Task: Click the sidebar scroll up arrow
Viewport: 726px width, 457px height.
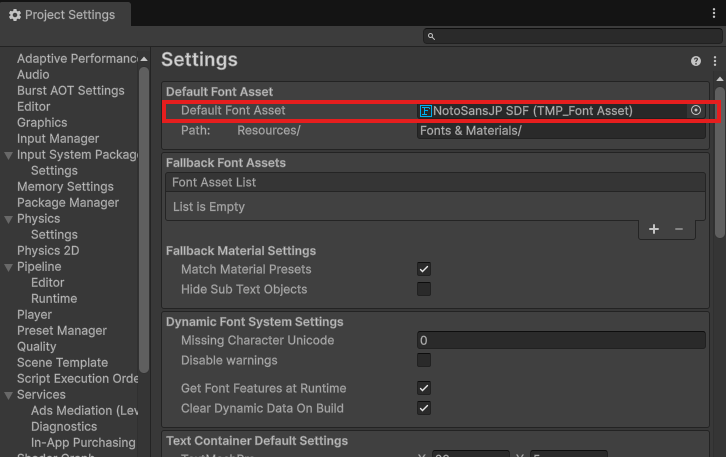Action: [144, 59]
